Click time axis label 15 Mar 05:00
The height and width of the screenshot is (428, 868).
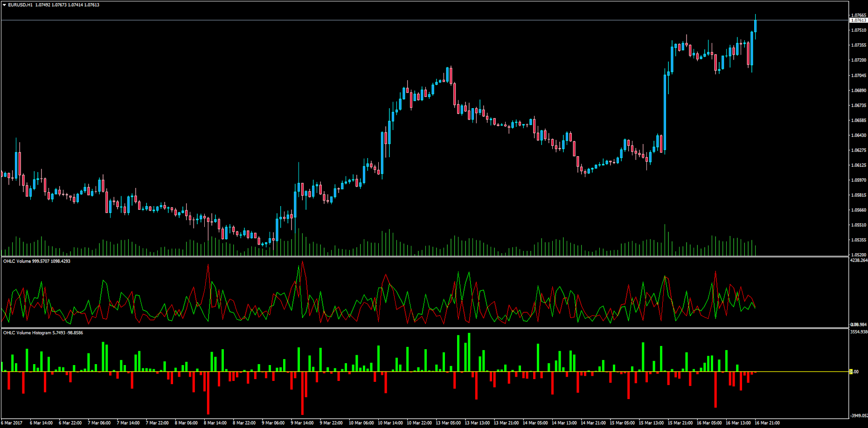622,423
